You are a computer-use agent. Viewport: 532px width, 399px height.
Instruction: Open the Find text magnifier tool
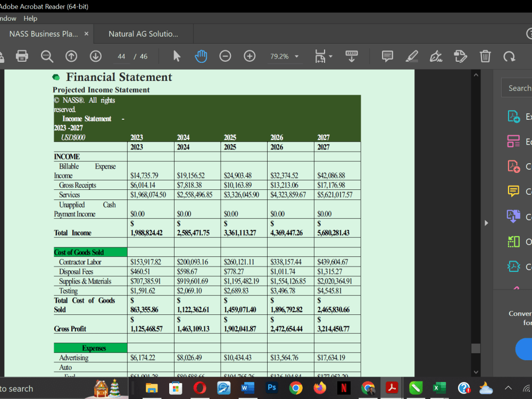[x=47, y=56]
